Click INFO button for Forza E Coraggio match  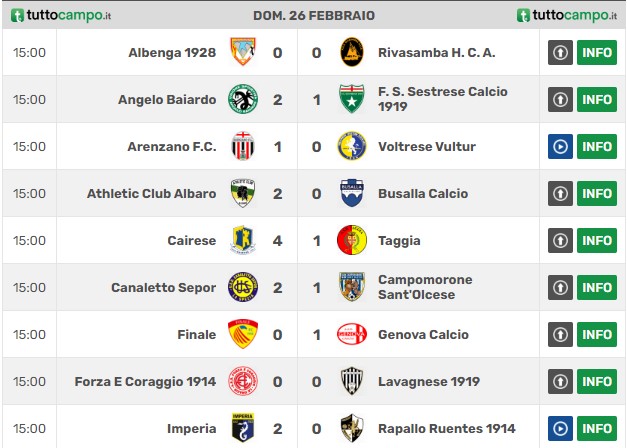(x=597, y=382)
